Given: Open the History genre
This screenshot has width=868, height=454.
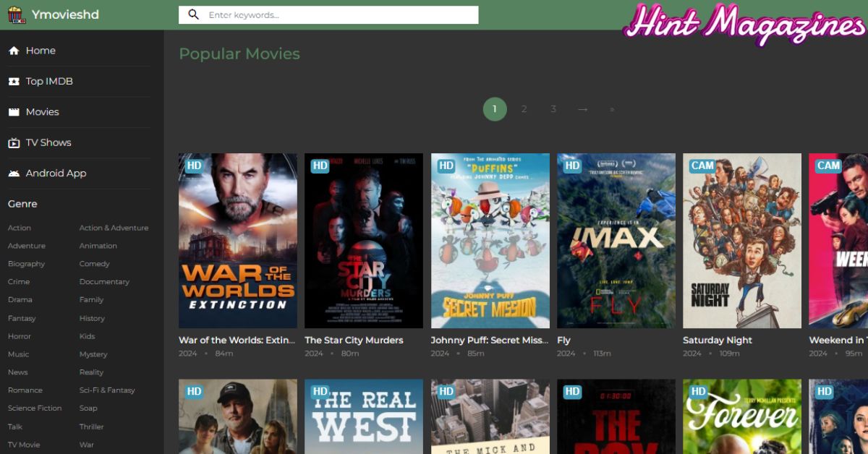Looking at the screenshot, I should (93, 318).
